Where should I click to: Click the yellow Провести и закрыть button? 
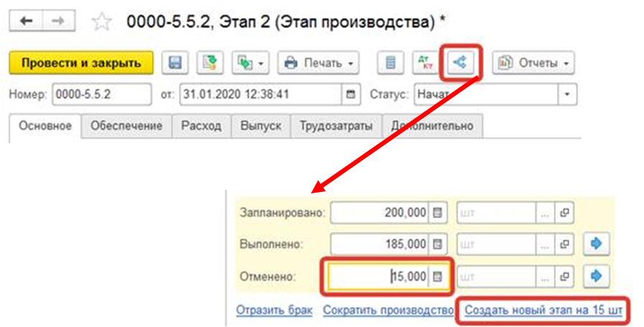(x=81, y=63)
